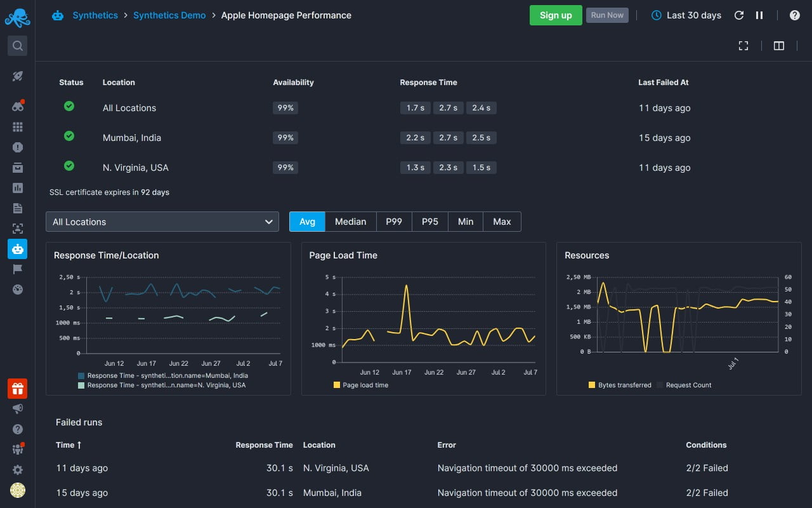Select the P99 tab
The height and width of the screenshot is (508, 812).
(x=394, y=222)
